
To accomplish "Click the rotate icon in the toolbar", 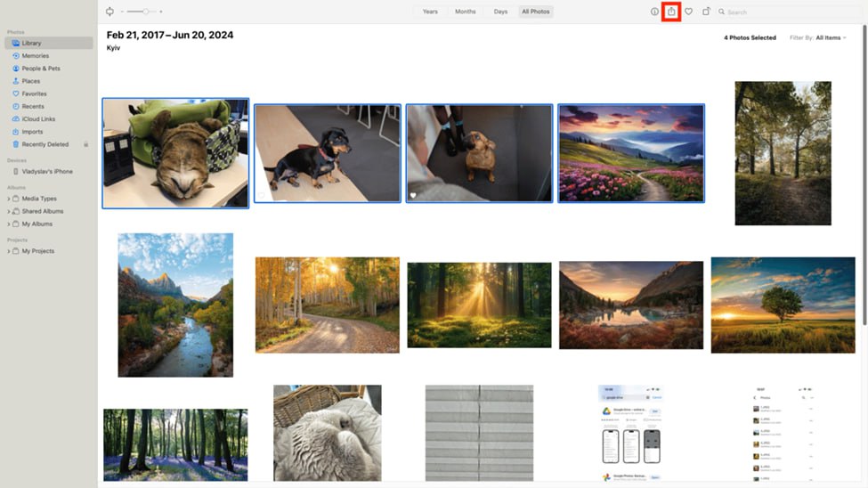I will click(x=706, y=12).
